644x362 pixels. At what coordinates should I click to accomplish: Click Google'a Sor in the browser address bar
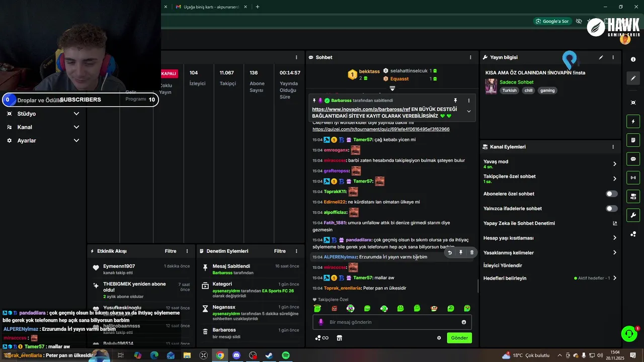[x=552, y=21]
